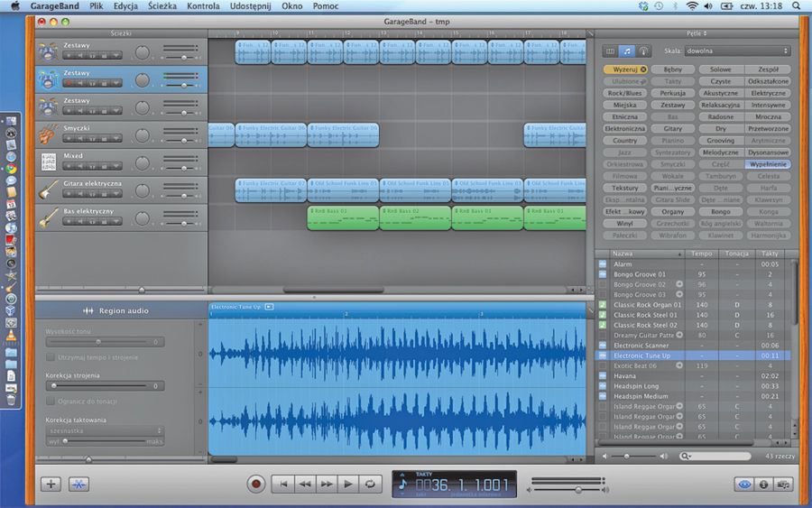Switch loop browser to musical button view
812x508 pixels.
[627, 51]
